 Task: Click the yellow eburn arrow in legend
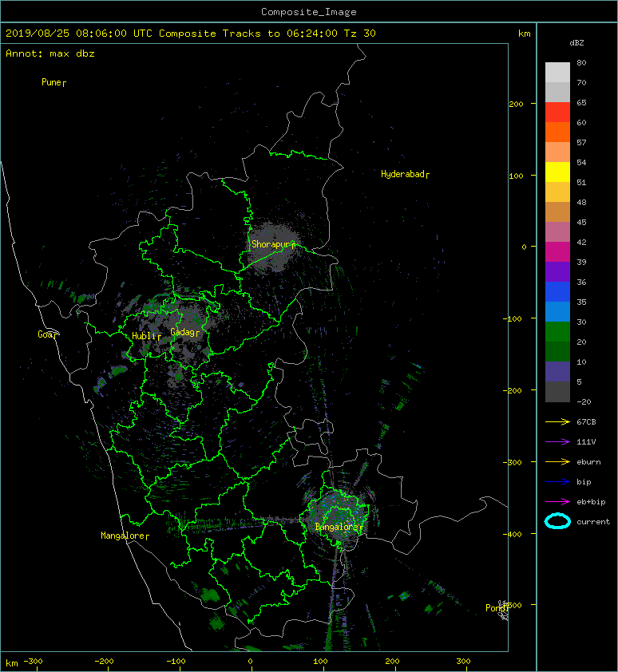coord(557,461)
